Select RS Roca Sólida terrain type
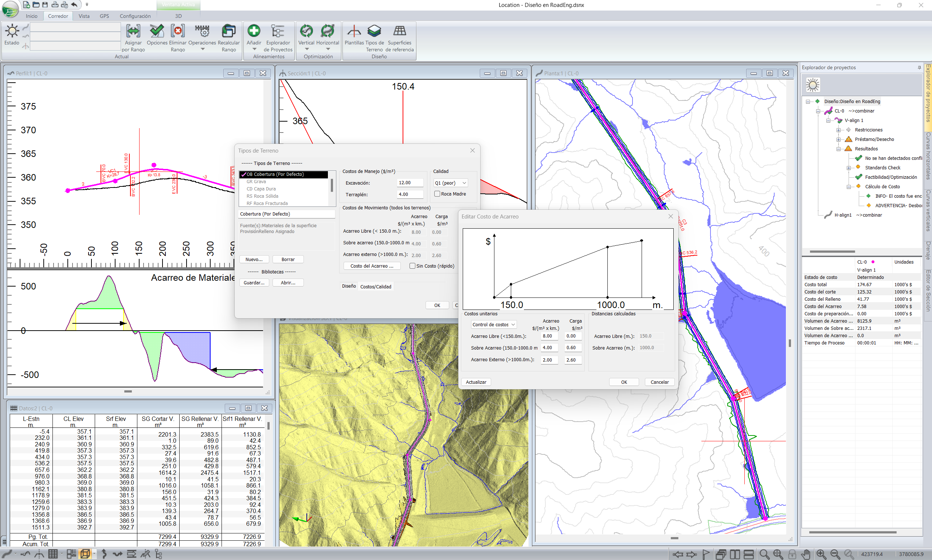Viewport: 932px width, 560px height. coord(262,196)
